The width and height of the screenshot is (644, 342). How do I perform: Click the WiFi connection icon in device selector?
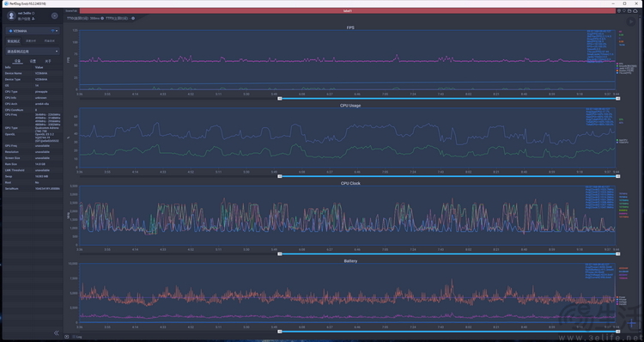[x=52, y=31]
